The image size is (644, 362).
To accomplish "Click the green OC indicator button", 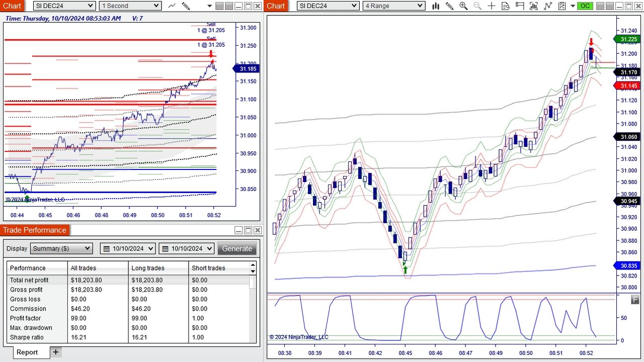I will coord(585,6).
